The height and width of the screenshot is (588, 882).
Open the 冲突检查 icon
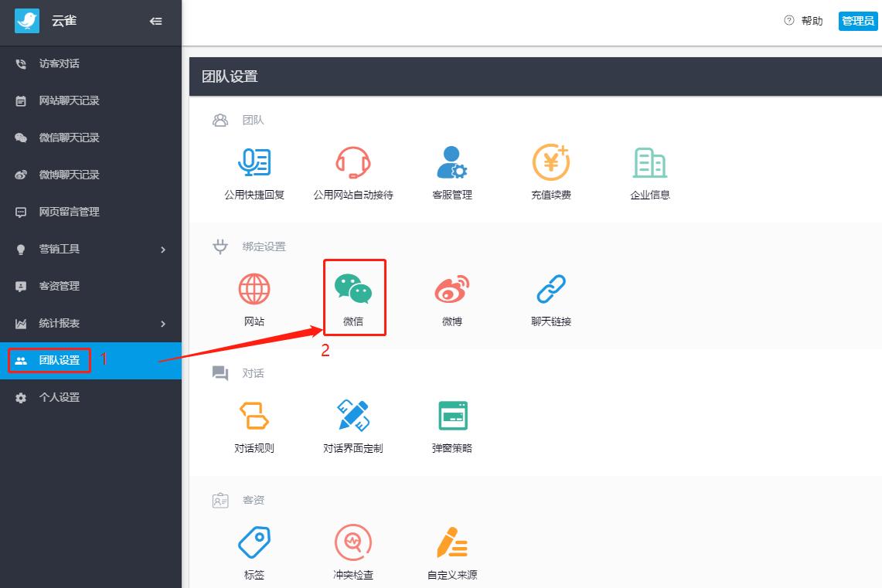click(x=352, y=542)
